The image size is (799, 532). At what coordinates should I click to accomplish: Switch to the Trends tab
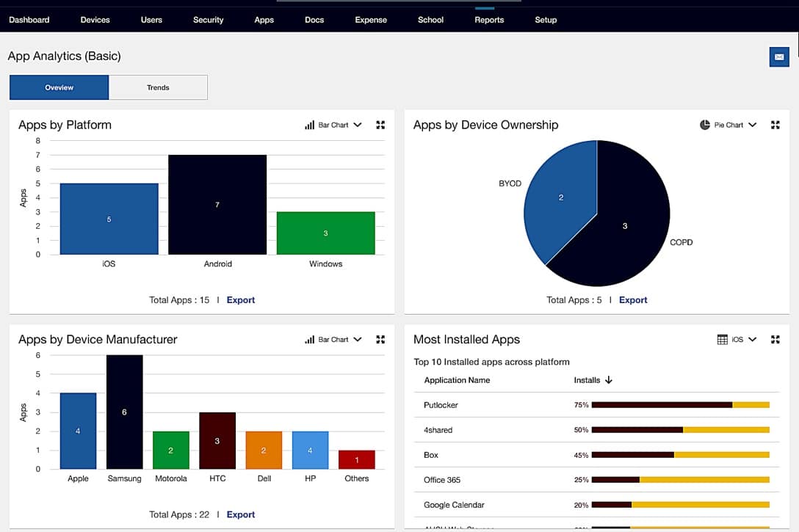(x=158, y=87)
